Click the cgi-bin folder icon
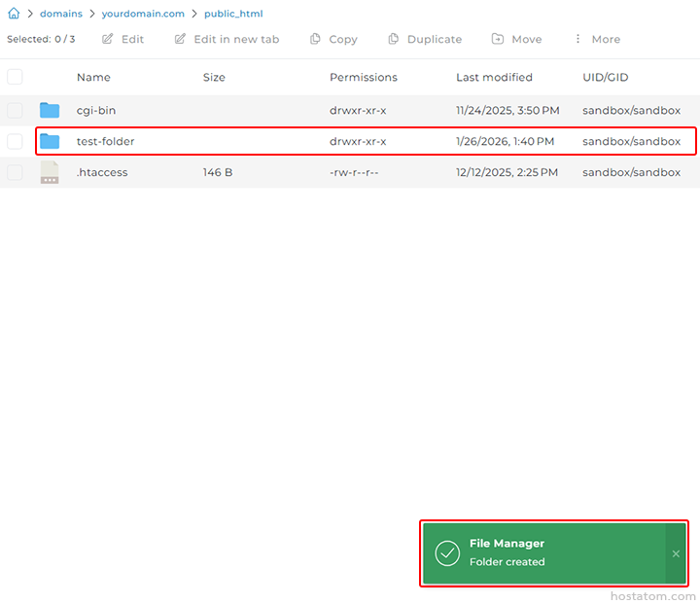Screen dimensions: 700x604 50,110
